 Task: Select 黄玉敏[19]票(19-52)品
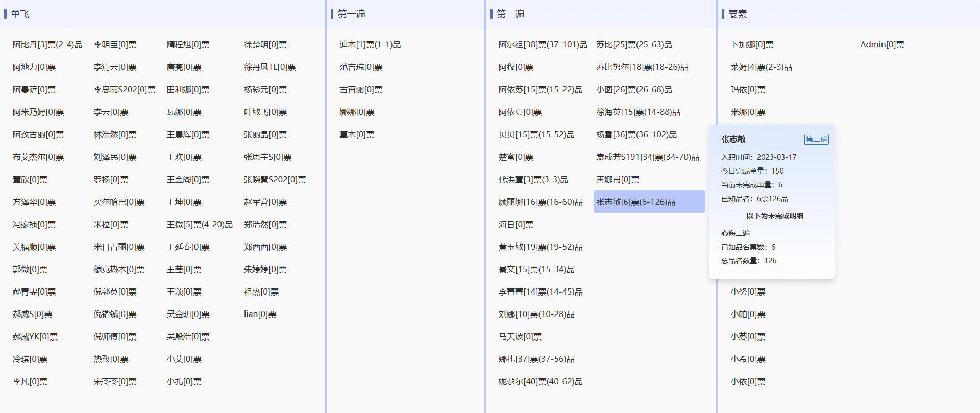541,247
